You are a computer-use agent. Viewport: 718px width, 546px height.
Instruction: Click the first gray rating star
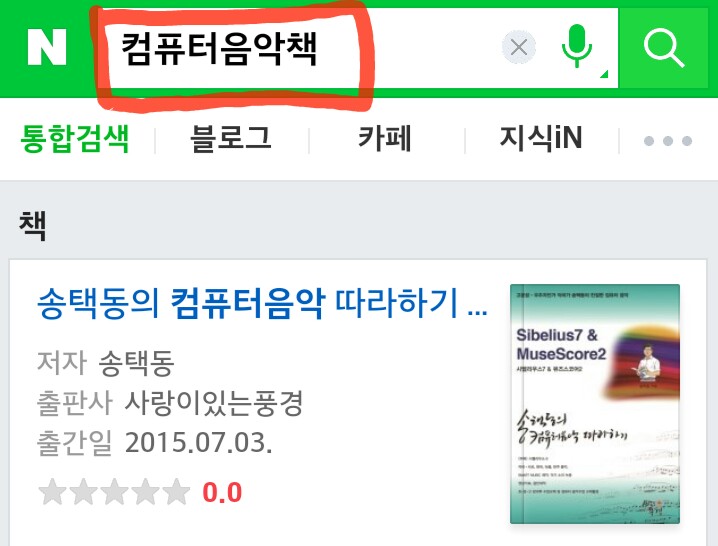click(x=53, y=492)
